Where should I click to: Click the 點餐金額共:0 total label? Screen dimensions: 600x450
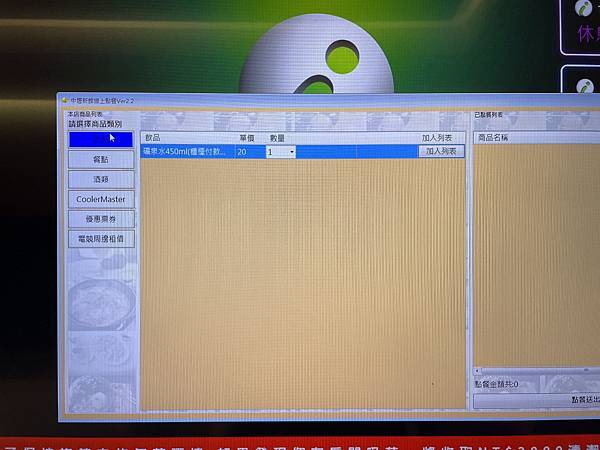tap(496, 384)
